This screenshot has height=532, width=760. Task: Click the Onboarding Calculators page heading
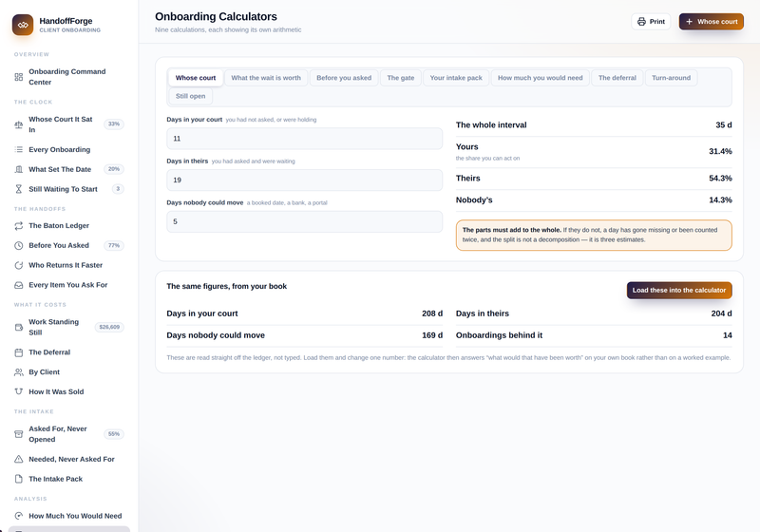tap(216, 16)
